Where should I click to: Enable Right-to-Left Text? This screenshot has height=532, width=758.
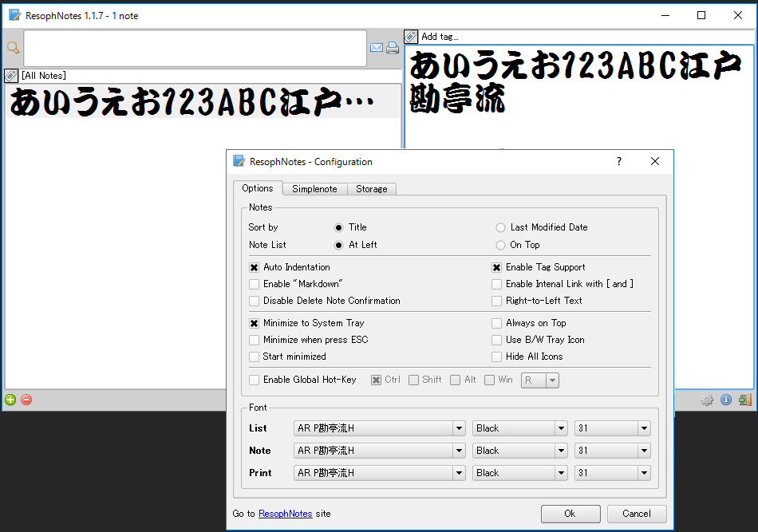(496, 301)
